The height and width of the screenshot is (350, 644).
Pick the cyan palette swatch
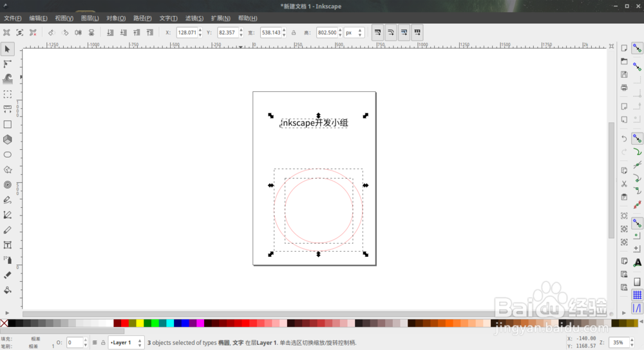click(x=169, y=324)
